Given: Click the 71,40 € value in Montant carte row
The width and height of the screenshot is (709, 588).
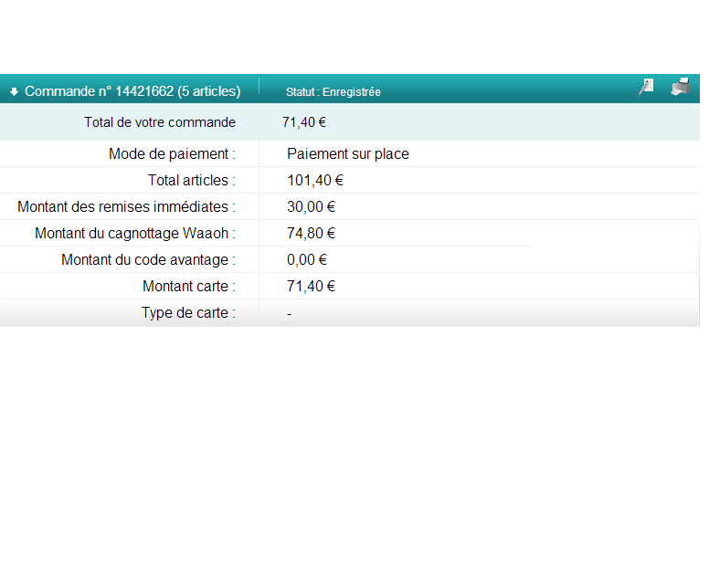Looking at the screenshot, I should [311, 287].
